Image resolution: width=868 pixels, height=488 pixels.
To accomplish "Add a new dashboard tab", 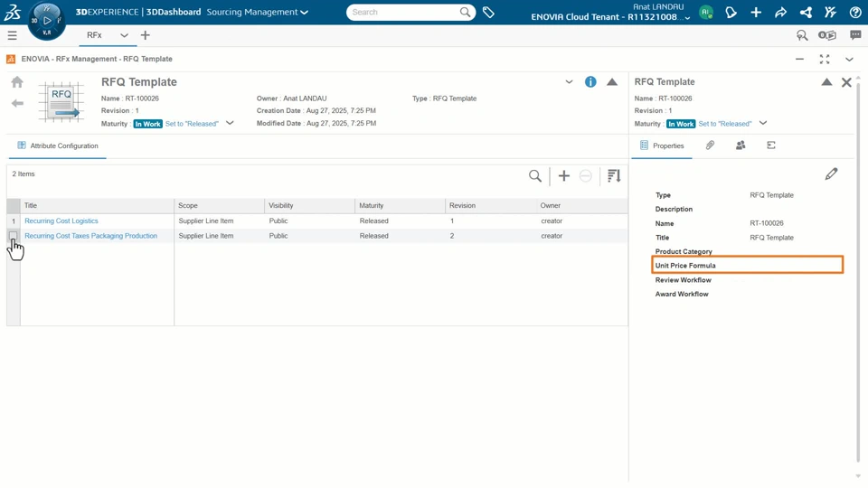I will click(145, 35).
